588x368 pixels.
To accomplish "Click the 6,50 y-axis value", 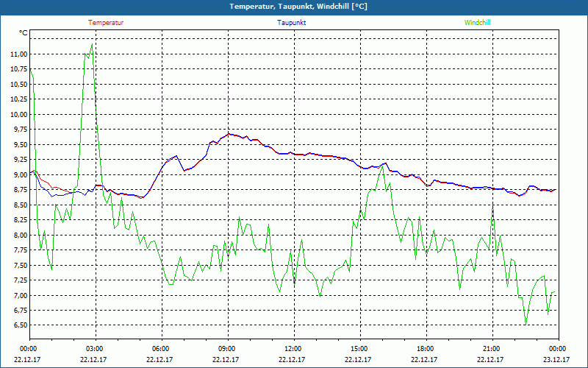I will (21, 325).
